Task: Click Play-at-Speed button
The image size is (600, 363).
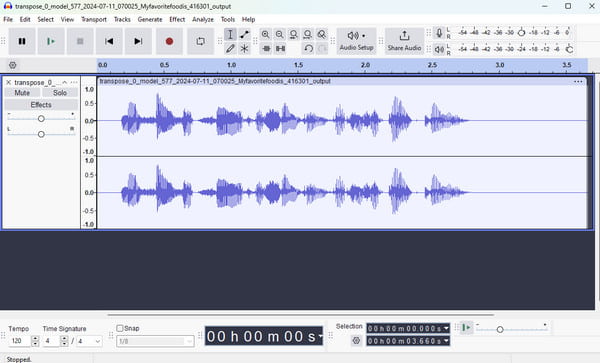Action: [x=466, y=327]
